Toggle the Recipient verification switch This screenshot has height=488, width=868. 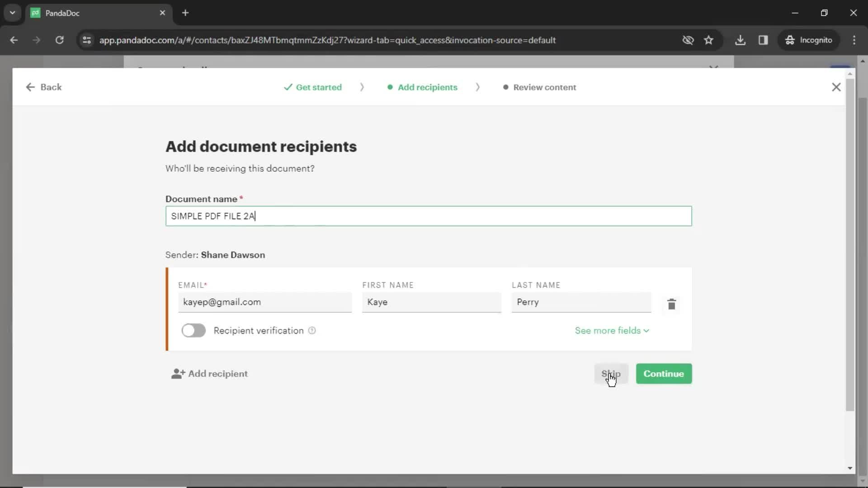pos(193,331)
